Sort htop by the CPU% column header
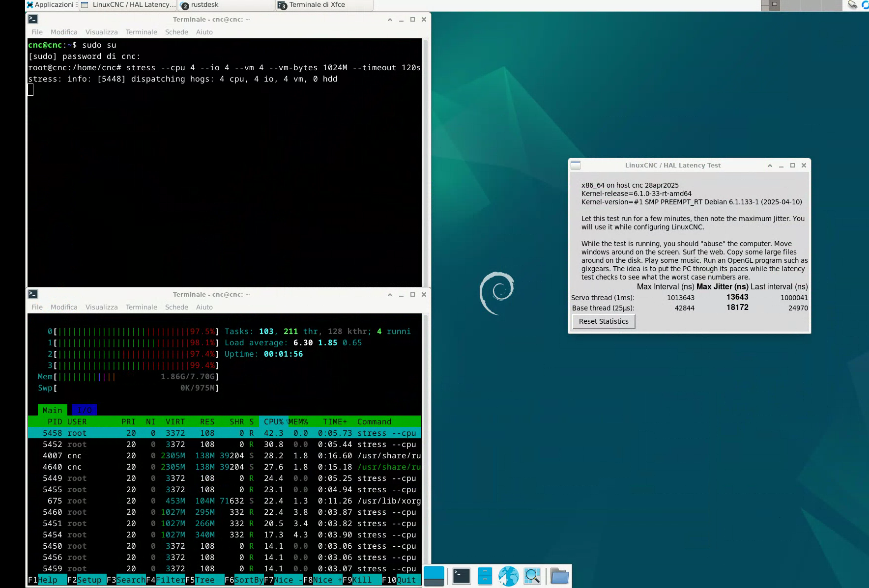This screenshot has width=869, height=588. (273, 421)
